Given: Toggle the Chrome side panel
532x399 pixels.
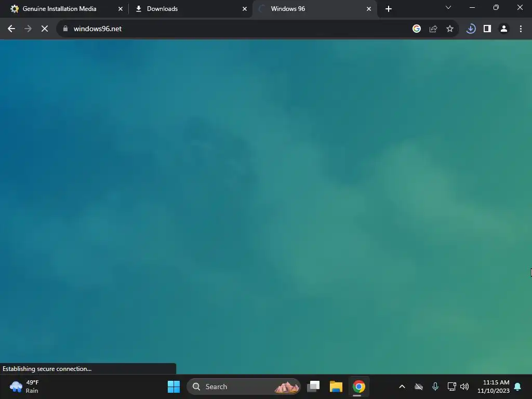Looking at the screenshot, I should pos(487,29).
